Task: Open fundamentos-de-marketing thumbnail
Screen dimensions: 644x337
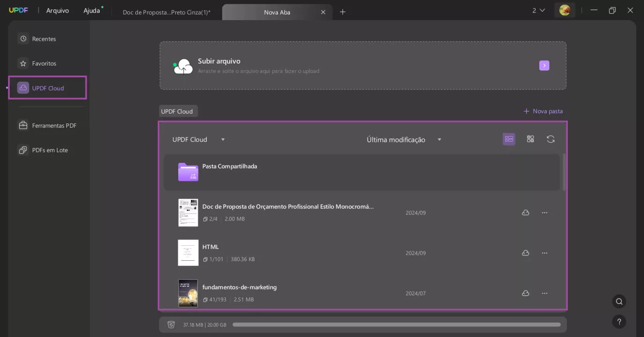Action: [x=188, y=293]
